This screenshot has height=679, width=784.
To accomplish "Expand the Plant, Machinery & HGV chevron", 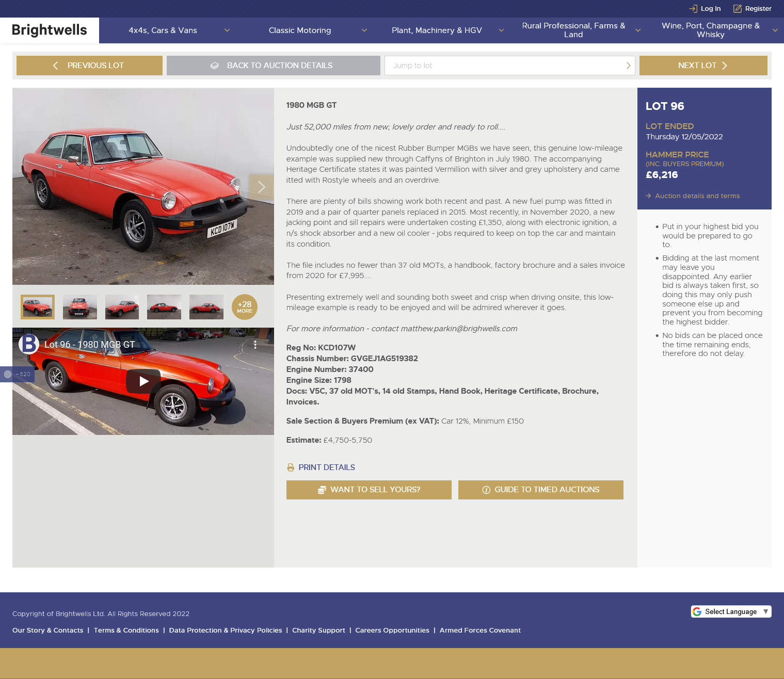I will pos(501,30).
